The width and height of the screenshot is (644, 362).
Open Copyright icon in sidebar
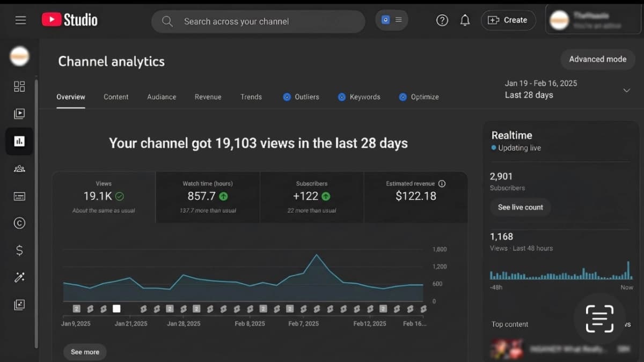(x=19, y=224)
